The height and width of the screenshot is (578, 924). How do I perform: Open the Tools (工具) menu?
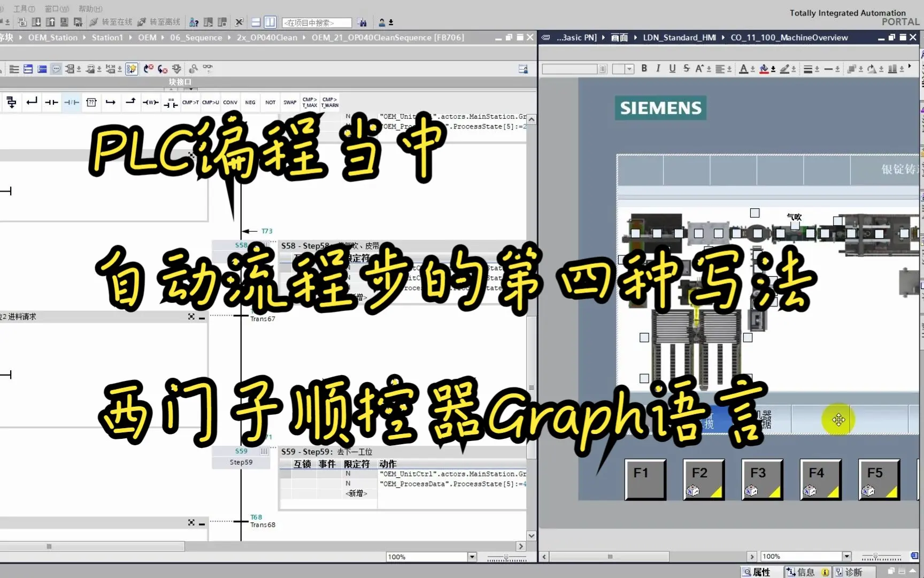tap(24, 9)
